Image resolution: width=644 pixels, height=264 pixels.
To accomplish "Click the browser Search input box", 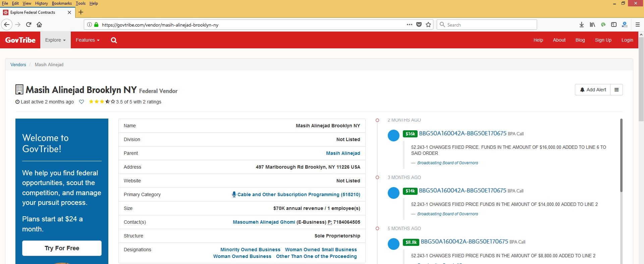I will (487, 25).
